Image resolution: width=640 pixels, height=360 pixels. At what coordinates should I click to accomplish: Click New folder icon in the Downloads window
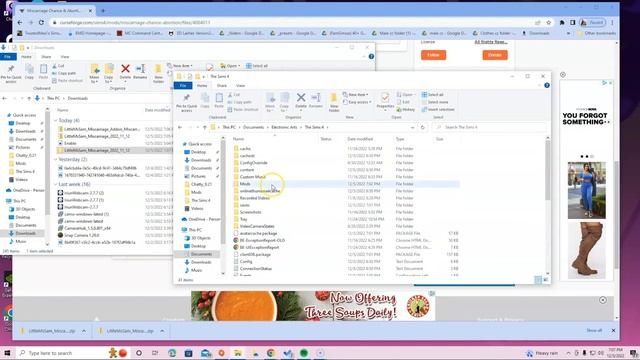(158, 73)
